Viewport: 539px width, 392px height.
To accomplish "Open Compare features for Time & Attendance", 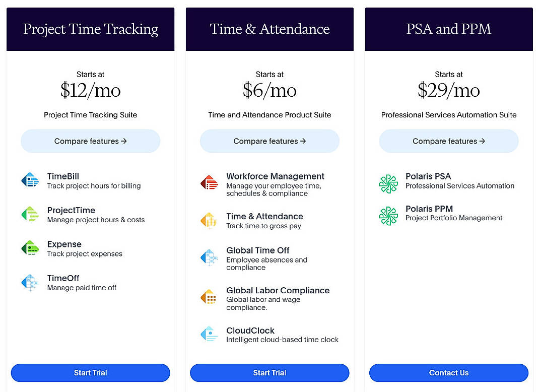I will (269, 141).
